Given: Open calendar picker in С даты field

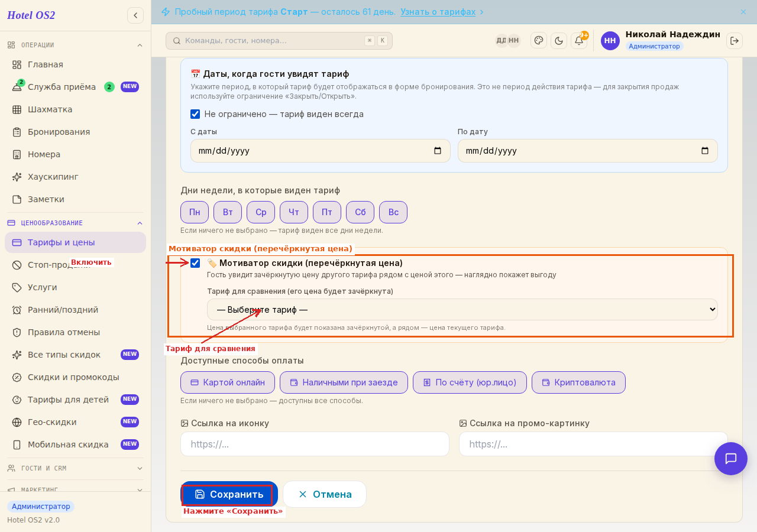Looking at the screenshot, I should tap(438, 151).
